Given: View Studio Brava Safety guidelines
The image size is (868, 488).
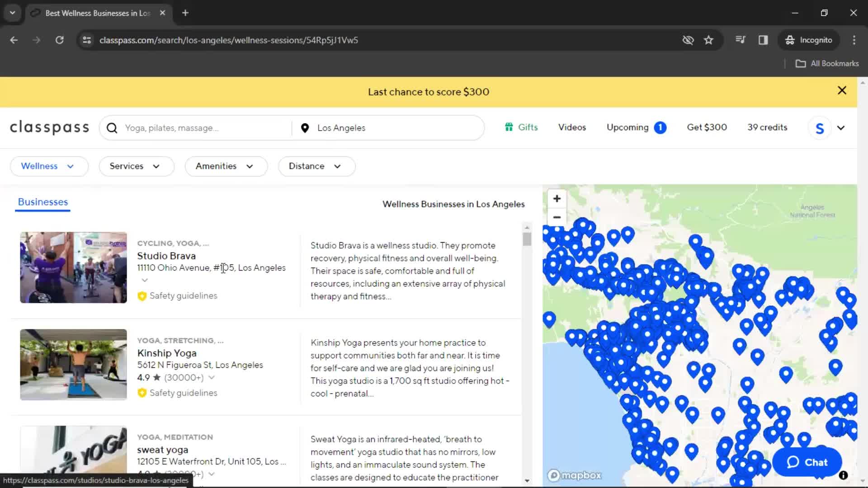Looking at the screenshot, I should click(177, 296).
